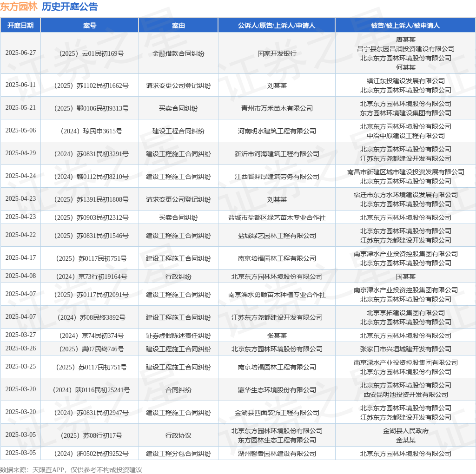476x474 pixels.
Task: Select the 被告/被上诉人/被申请人 column header
Action: [x=405, y=26]
